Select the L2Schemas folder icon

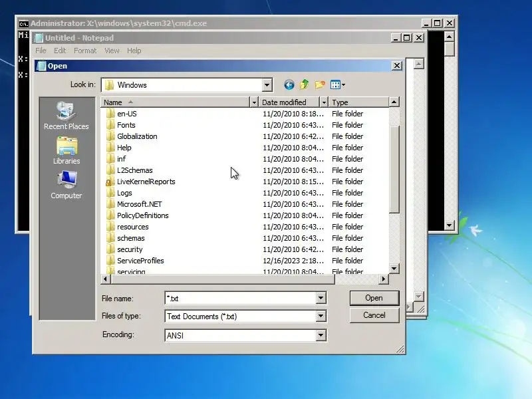point(110,170)
